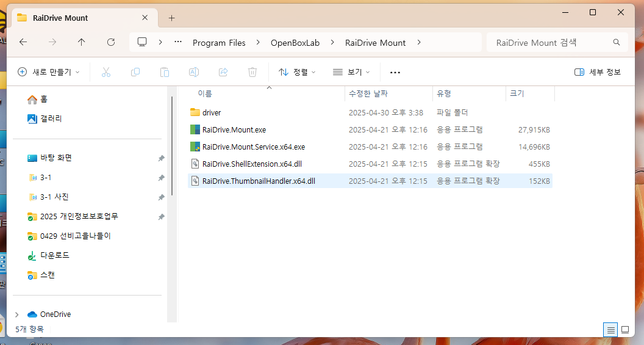Click the Paste clipboard icon

165,72
